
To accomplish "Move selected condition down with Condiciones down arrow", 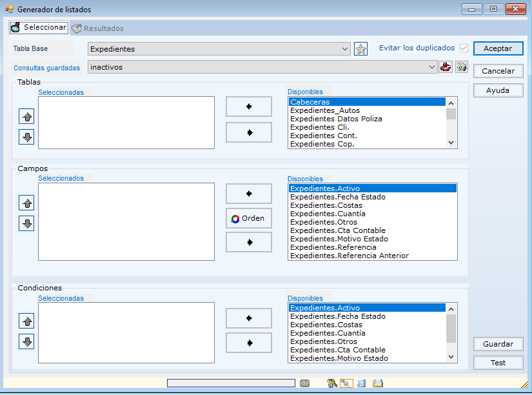I will (x=26, y=341).
